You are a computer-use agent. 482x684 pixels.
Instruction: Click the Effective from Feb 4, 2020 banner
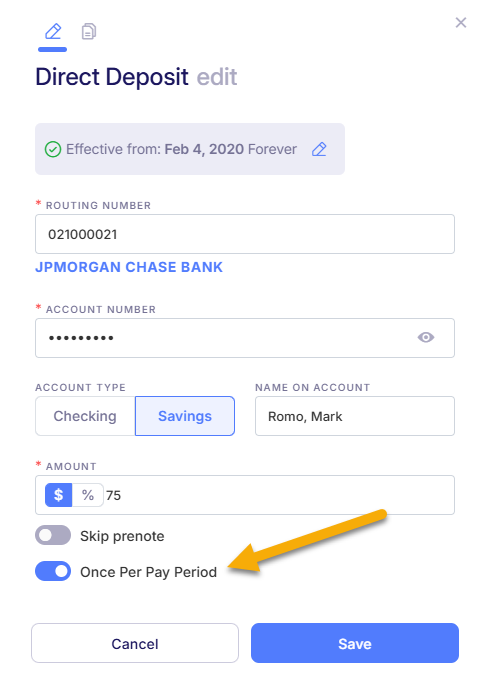click(x=190, y=149)
